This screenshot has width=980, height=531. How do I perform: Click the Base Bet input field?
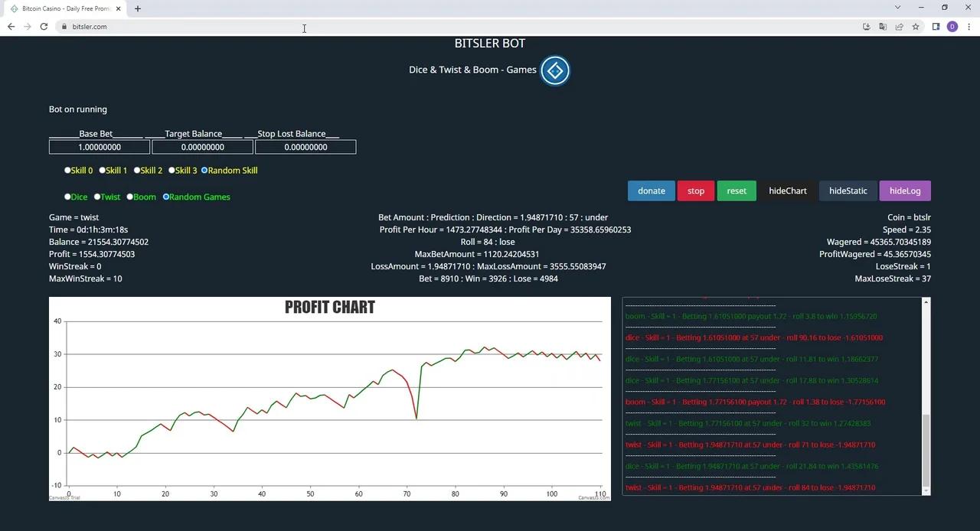pos(100,147)
